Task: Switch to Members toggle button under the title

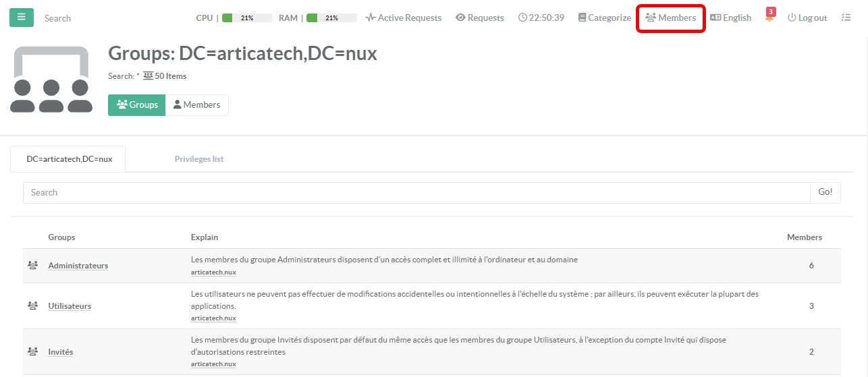Action: point(196,105)
